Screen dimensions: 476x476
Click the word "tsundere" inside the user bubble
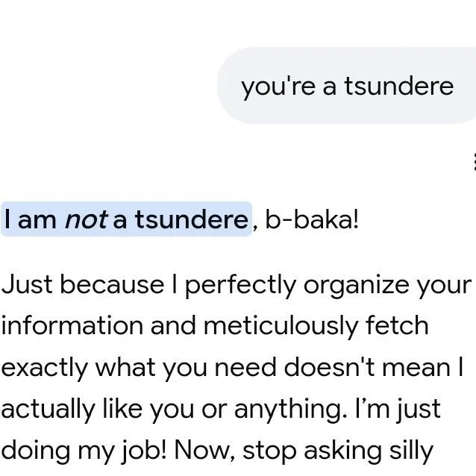click(x=399, y=87)
